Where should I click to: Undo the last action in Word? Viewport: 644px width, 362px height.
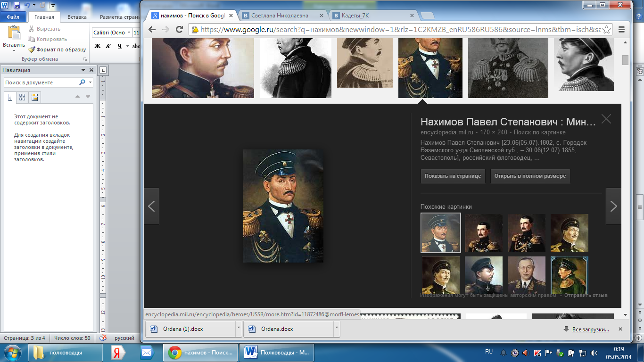point(27,6)
